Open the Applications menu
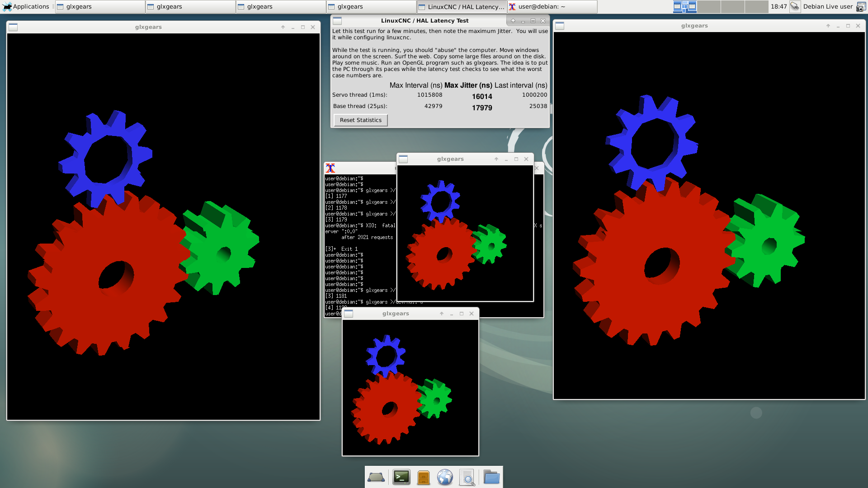The image size is (868, 488). [x=26, y=6]
